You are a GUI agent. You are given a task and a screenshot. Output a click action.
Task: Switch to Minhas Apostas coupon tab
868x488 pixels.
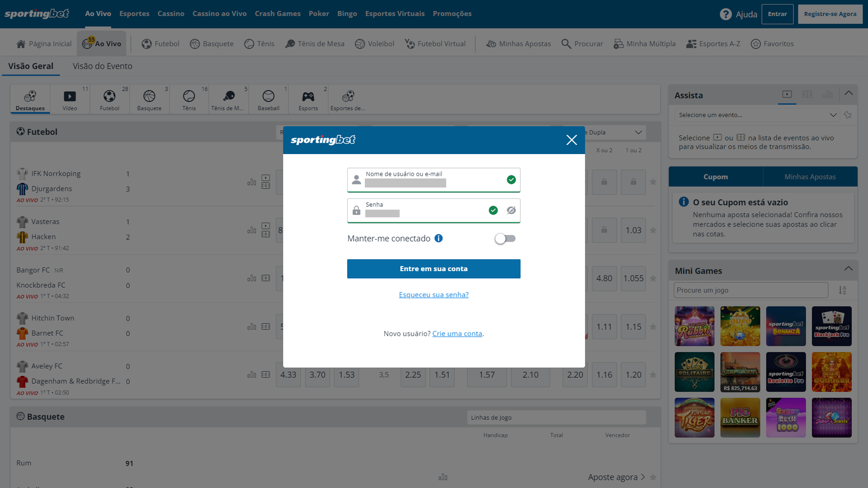810,177
